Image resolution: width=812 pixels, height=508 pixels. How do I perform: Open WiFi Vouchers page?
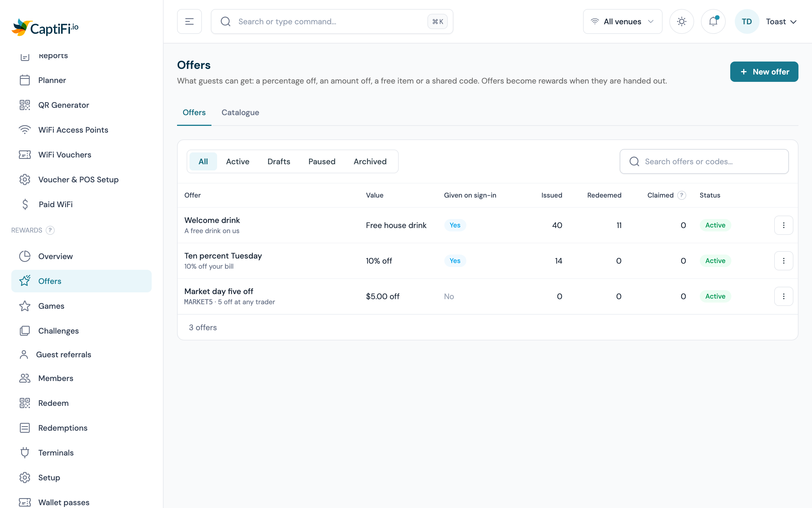[x=81, y=155]
